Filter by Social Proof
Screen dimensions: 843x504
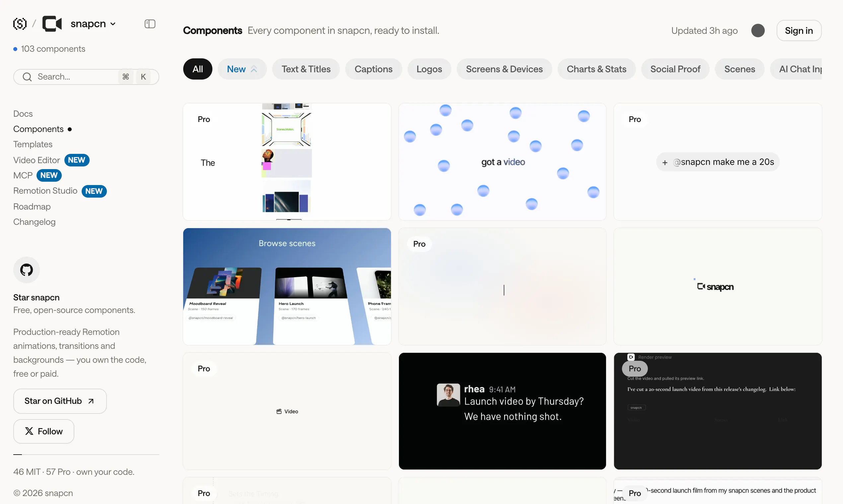[675, 69]
